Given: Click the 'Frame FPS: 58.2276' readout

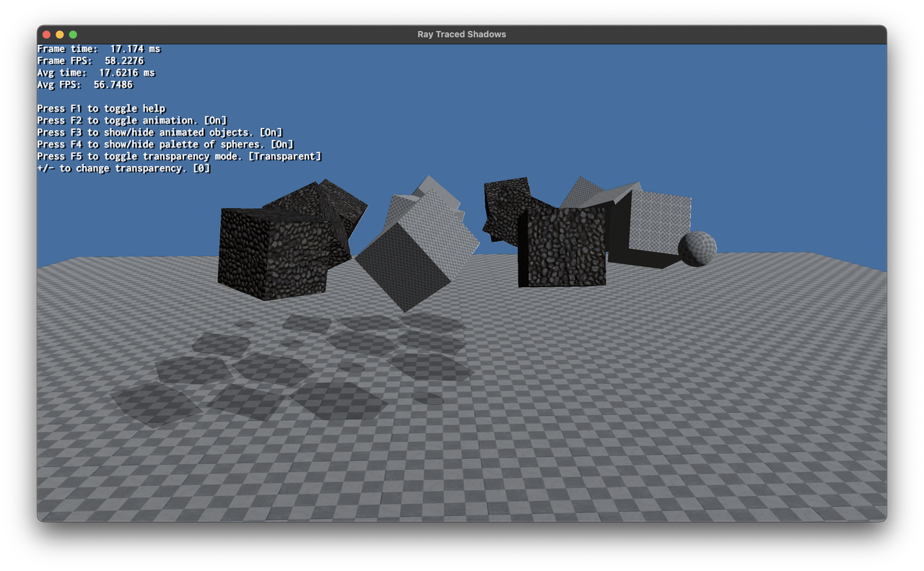Looking at the screenshot, I should tap(90, 61).
